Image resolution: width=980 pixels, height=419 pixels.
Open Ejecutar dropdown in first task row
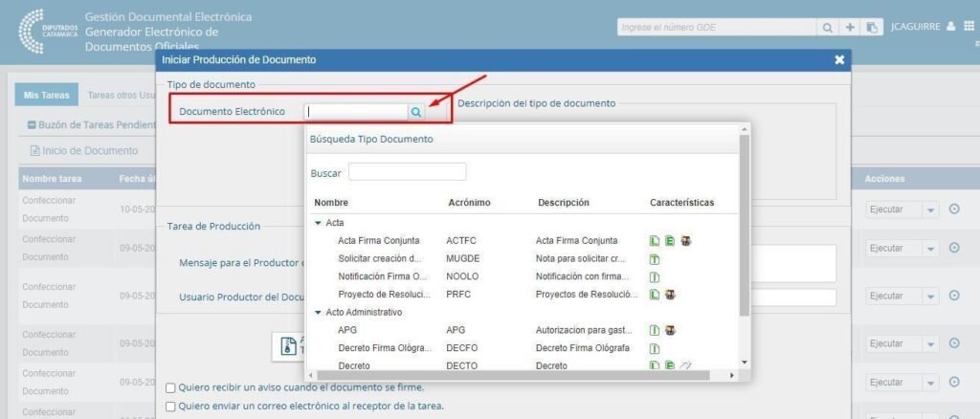click(931, 209)
